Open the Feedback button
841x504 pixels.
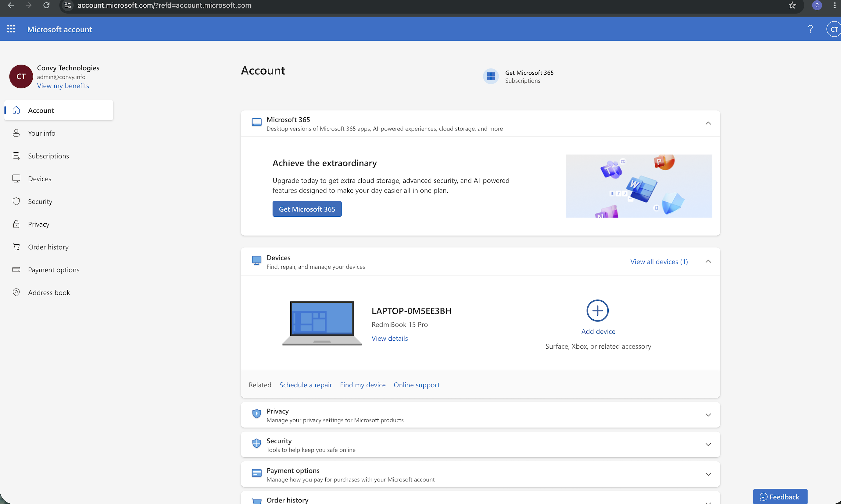pyautogui.click(x=780, y=496)
